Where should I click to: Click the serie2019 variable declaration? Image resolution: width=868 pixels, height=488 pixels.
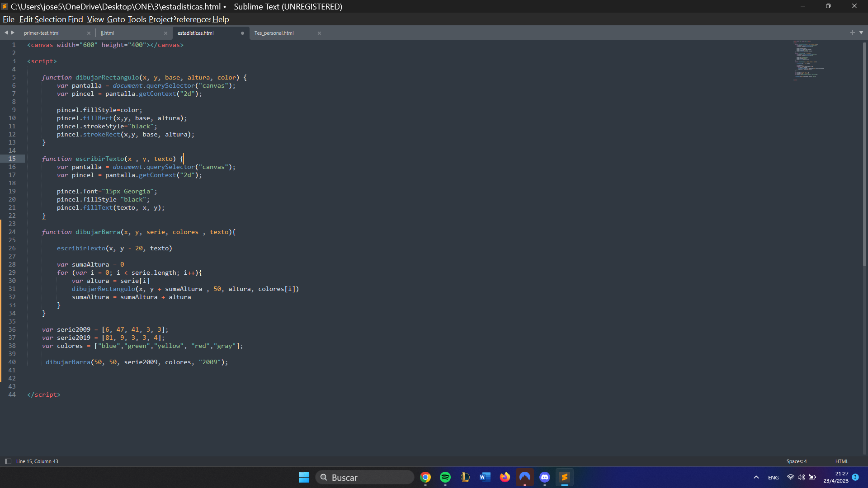click(73, 338)
